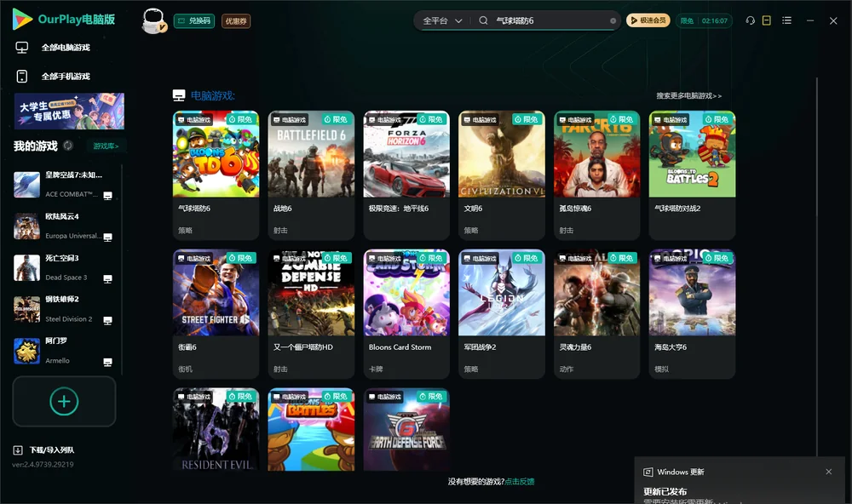The width and height of the screenshot is (852, 504).
Task: Click the 优惠券 coupon button
Action: [236, 21]
